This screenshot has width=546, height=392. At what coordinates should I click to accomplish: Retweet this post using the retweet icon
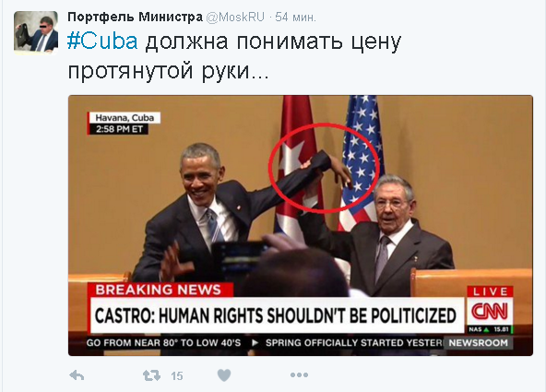[152, 375]
